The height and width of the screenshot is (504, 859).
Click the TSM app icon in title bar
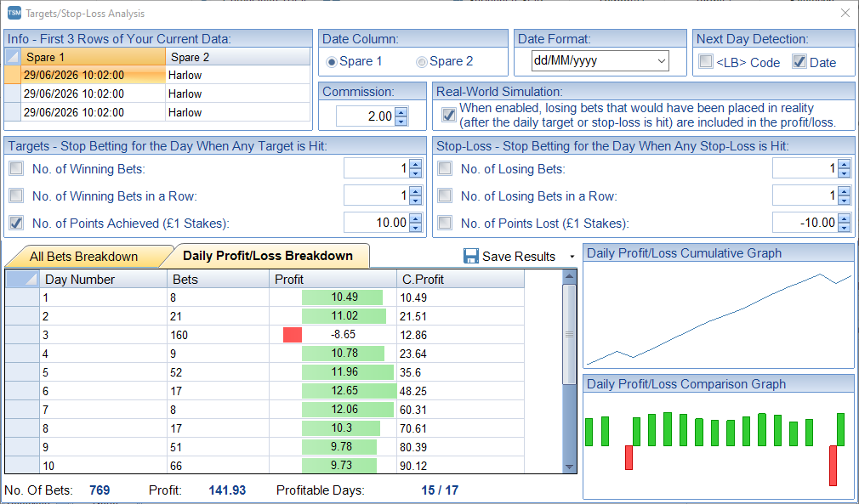coord(14,13)
